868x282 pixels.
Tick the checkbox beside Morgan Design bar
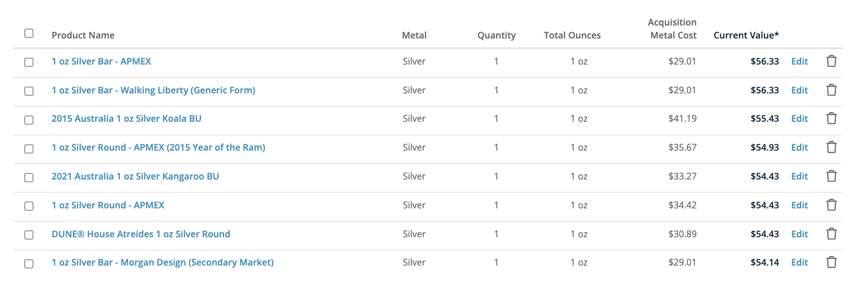pos(29,263)
